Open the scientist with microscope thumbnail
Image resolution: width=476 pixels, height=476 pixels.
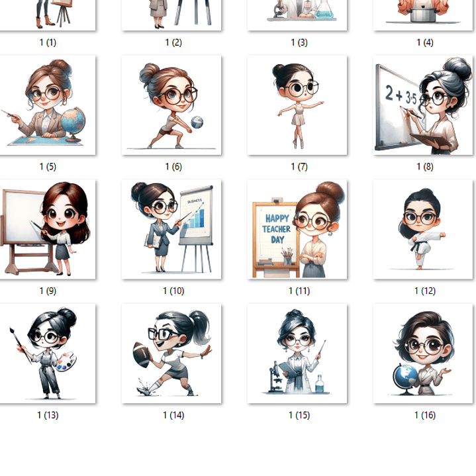[297, 354]
